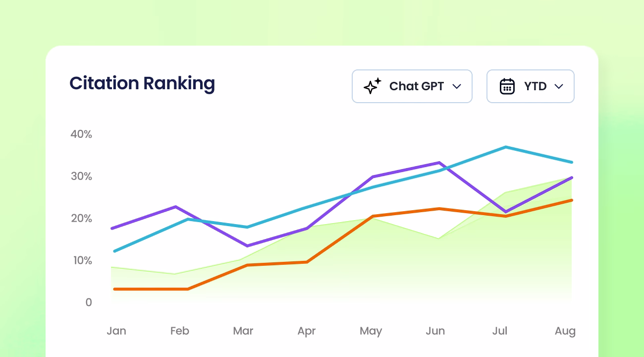Click the 40% axis gridline label
This screenshot has width=644, height=357.
point(81,134)
